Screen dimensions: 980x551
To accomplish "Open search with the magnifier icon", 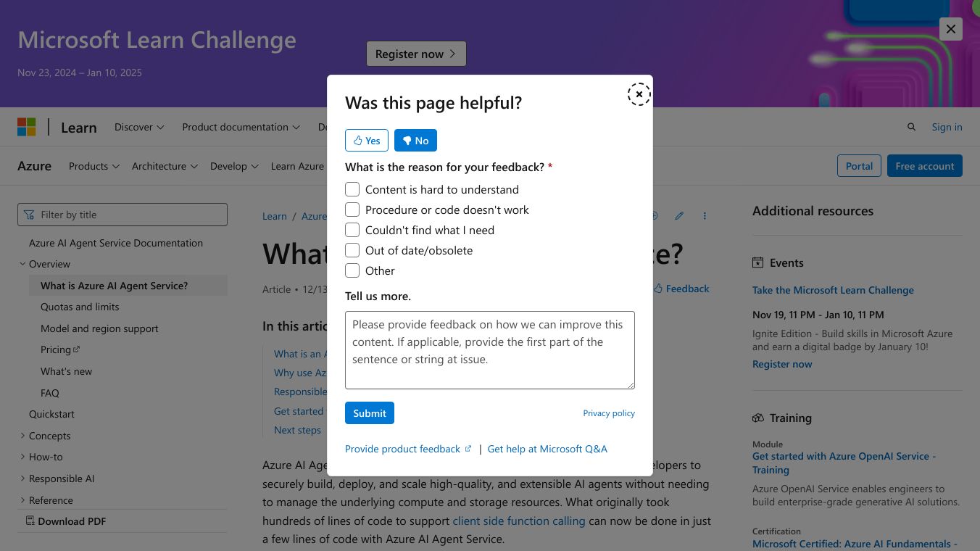I will click(911, 127).
